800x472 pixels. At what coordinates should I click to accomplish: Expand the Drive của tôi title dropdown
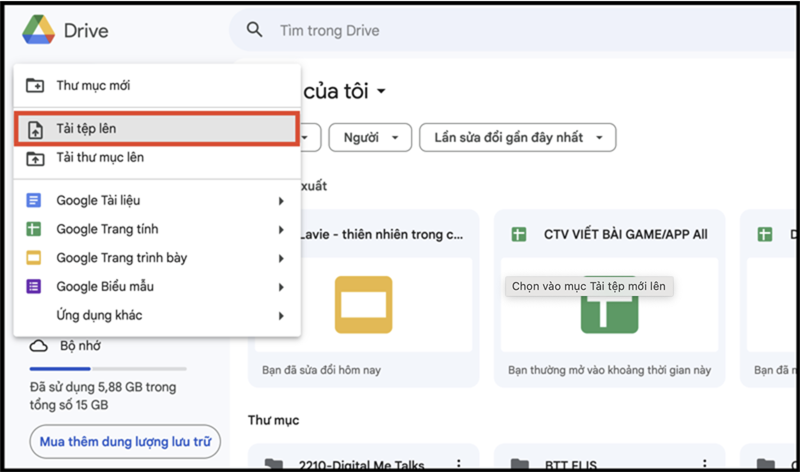(381, 92)
